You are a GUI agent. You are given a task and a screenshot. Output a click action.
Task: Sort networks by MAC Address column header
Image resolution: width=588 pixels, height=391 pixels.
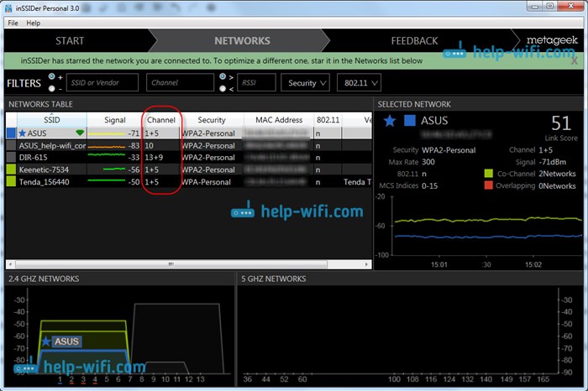279,120
